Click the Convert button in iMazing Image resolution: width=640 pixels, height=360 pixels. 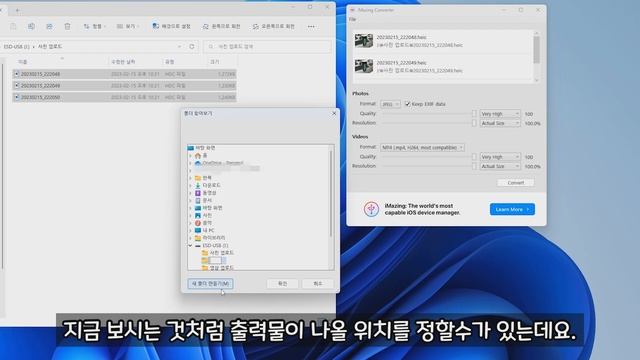click(x=516, y=182)
